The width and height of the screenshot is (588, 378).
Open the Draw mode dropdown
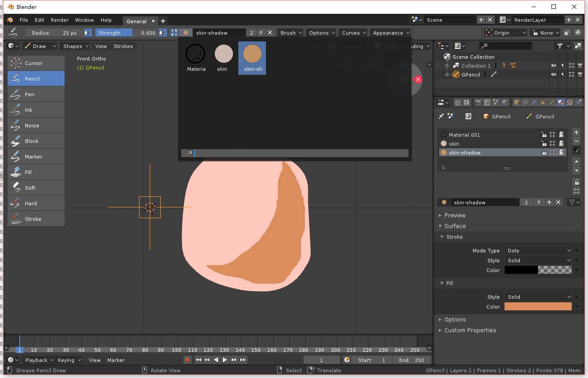pyautogui.click(x=40, y=46)
